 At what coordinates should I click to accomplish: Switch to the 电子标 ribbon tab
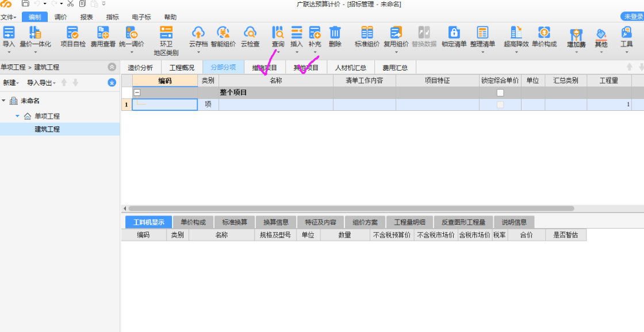pos(141,17)
